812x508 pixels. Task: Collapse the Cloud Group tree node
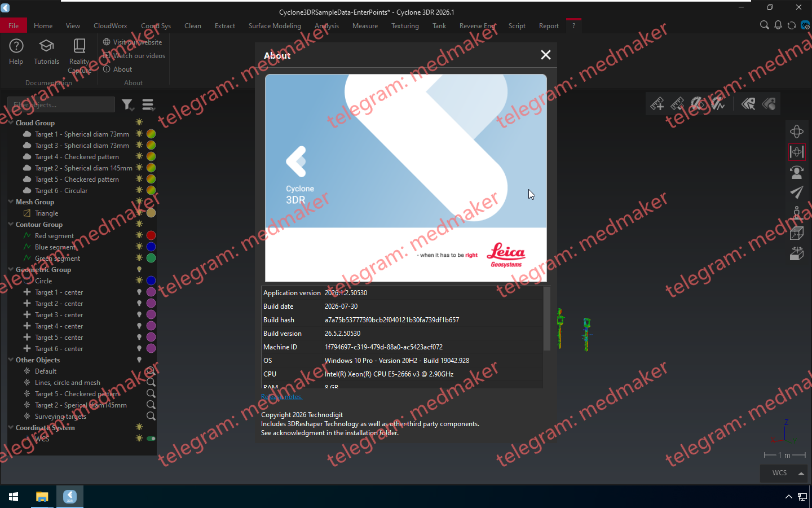[11, 122]
